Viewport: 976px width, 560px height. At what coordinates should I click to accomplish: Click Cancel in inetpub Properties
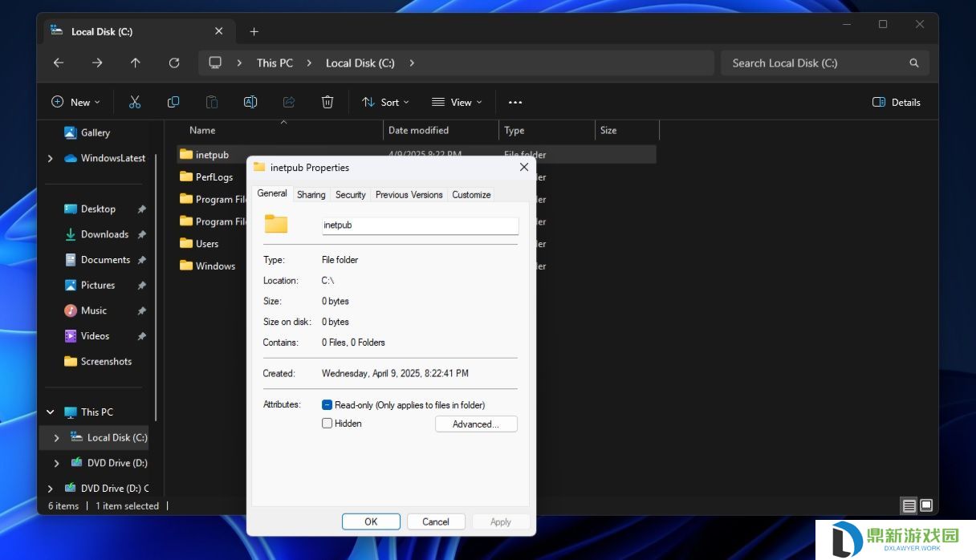[436, 521]
